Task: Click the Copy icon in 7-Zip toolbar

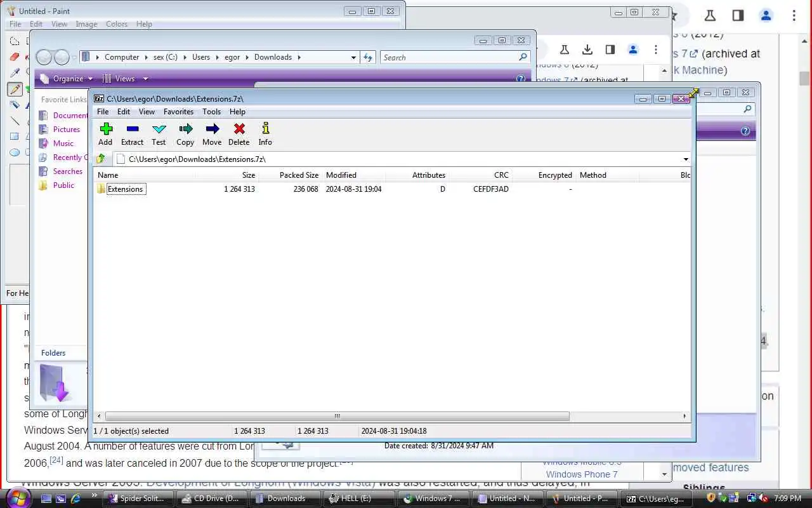Action: pos(185,134)
